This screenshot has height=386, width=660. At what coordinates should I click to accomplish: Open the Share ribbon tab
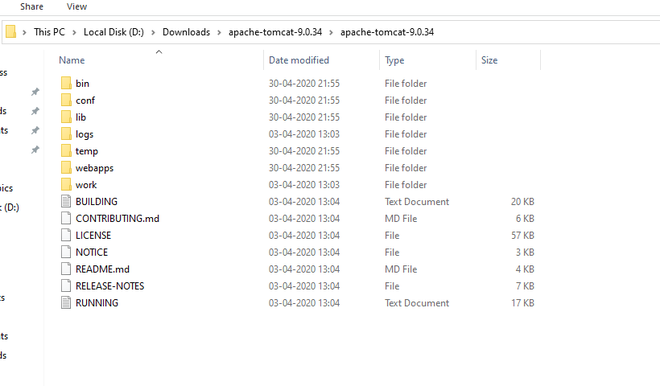[x=32, y=7]
